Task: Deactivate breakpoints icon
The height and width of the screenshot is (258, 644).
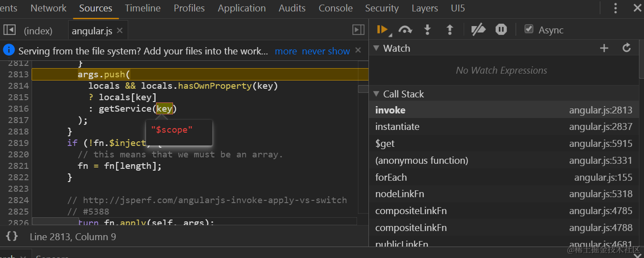Action: click(x=478, y=30)
